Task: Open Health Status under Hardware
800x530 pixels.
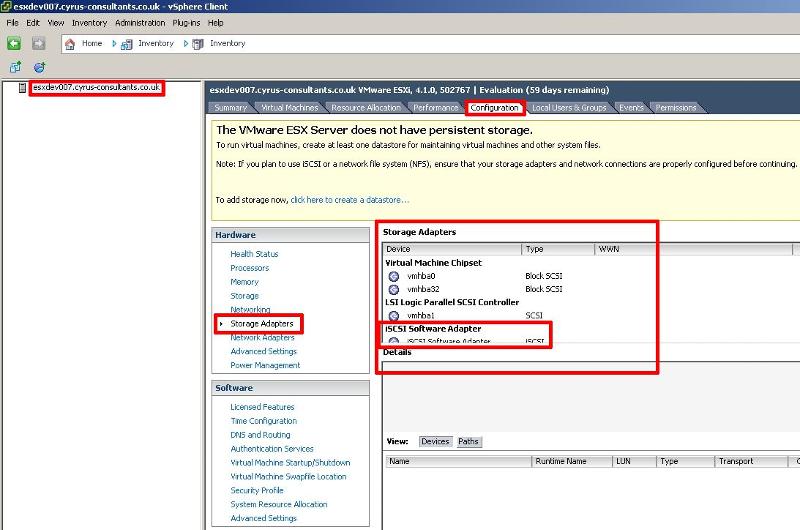Action: (254, 254)
